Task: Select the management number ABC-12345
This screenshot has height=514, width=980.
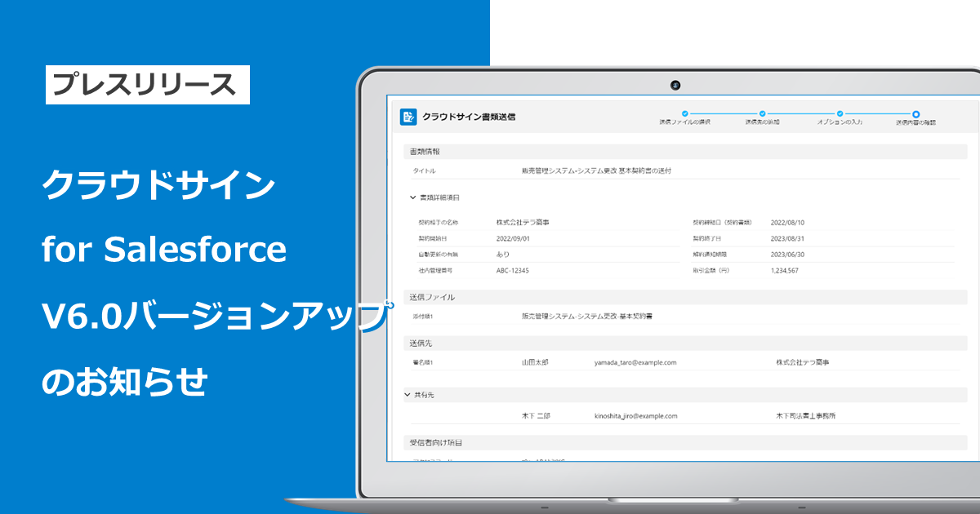Action: [512, 270]
